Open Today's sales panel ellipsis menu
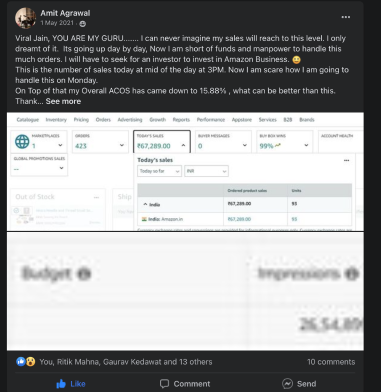This screenshot has height=392, width=381. pyautogui.click(x=346, y=160)
